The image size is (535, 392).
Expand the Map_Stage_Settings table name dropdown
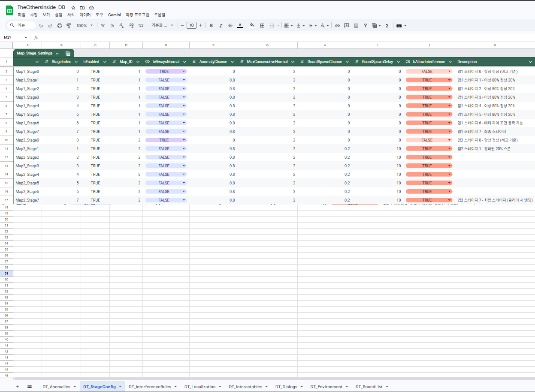57,54
